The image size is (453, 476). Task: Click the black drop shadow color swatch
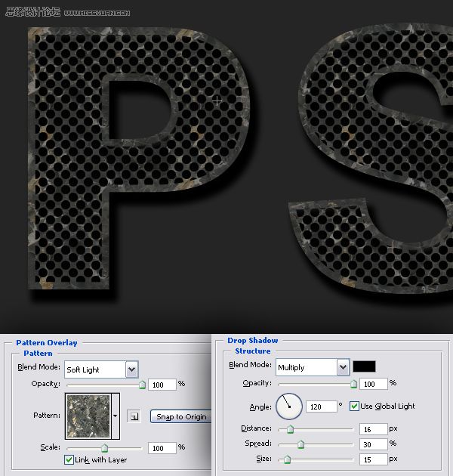tap(364, 366)
